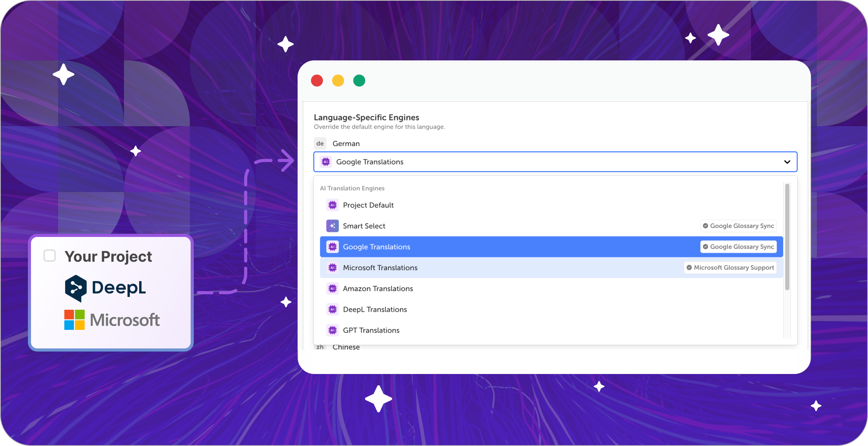
Task: Choose the Smart Select option
Action: point(551,226)
